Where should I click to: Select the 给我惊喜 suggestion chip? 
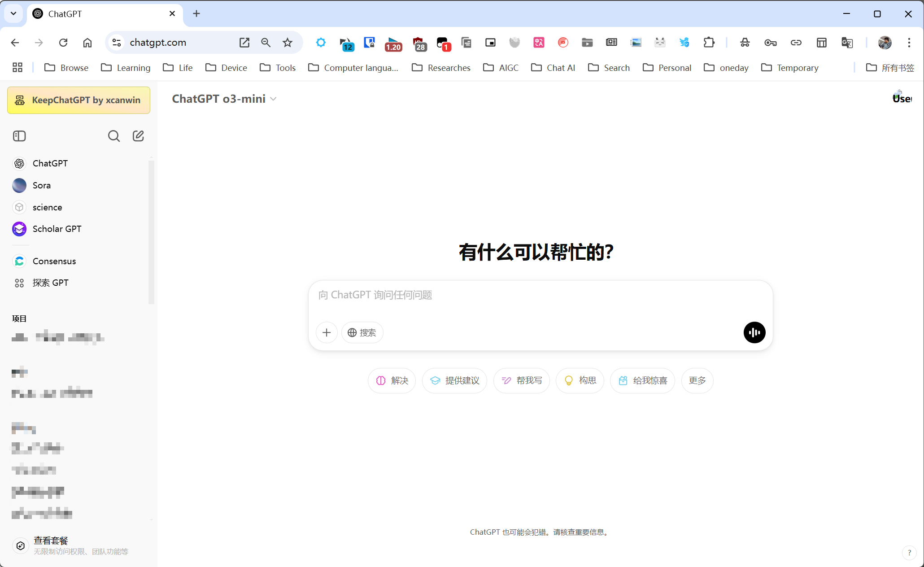click(x=642, y=380)
